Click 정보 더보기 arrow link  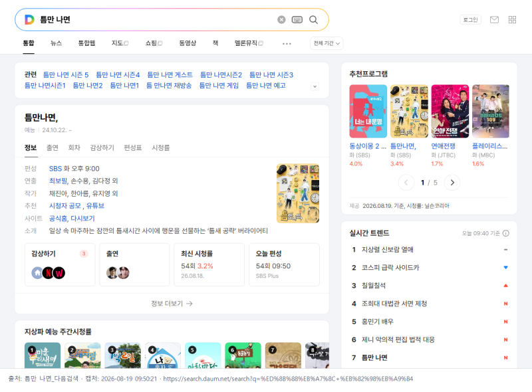(x=172, y=304)
